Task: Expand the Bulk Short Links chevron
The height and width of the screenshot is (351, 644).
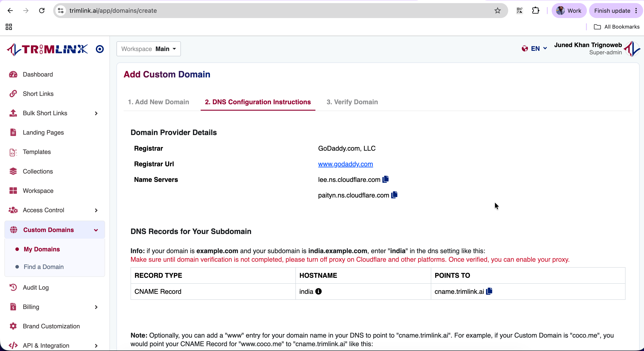Action: (96, 113)
